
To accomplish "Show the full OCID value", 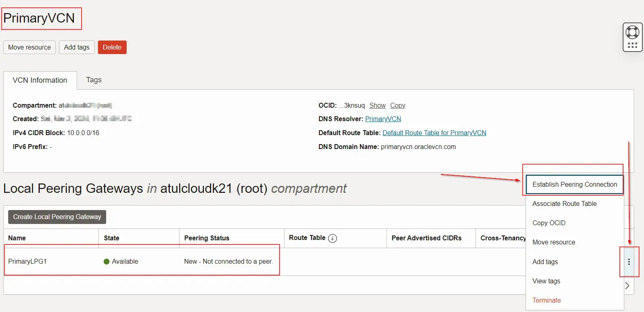I will click(377, 106).
